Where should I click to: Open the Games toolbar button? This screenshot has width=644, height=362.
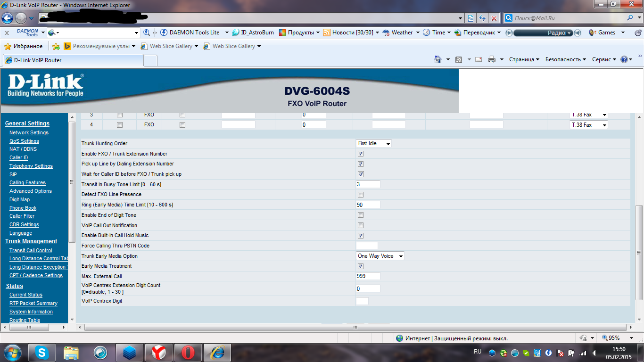(x=602, y=33)
